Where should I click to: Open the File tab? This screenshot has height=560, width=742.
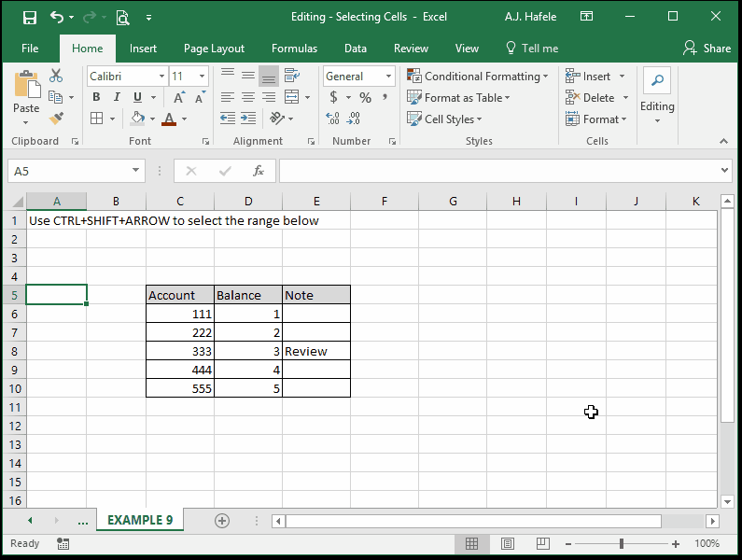point(30,49)
